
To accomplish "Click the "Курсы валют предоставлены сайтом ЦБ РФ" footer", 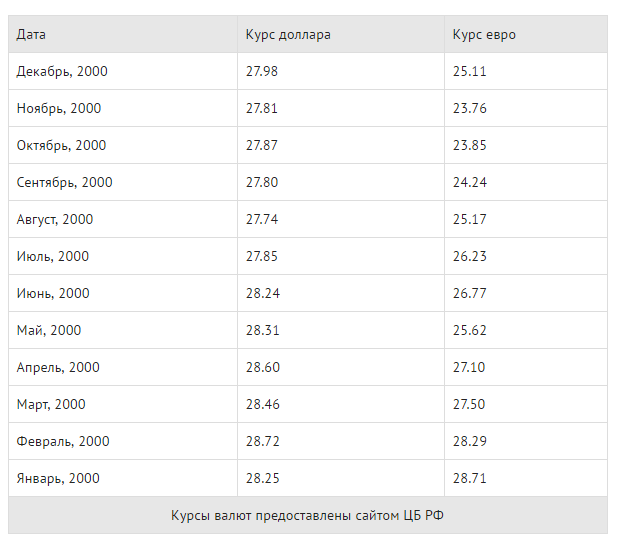I will click(308, 516).
